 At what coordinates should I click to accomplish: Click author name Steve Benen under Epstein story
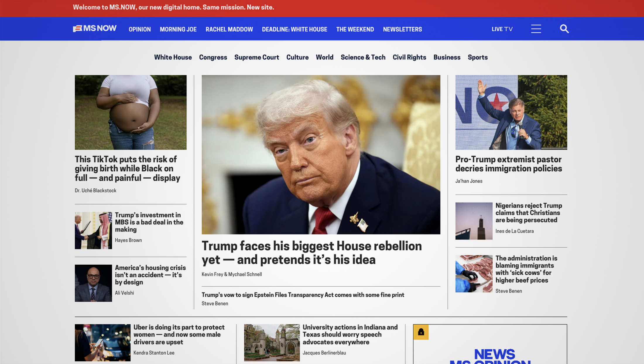[215, 304]
